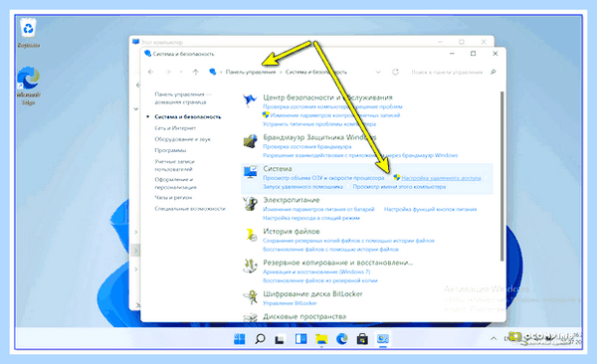Select Часы и регион in sidebar
Screen dimensions: 597x364
point(173,198)
